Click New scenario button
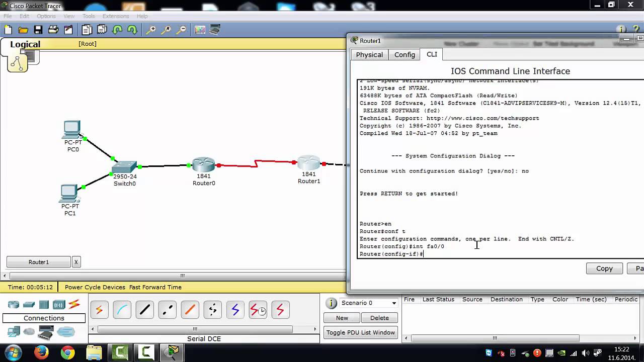Image resolution: width=644 pixels, height=362 pixels. tap(342, 318)
